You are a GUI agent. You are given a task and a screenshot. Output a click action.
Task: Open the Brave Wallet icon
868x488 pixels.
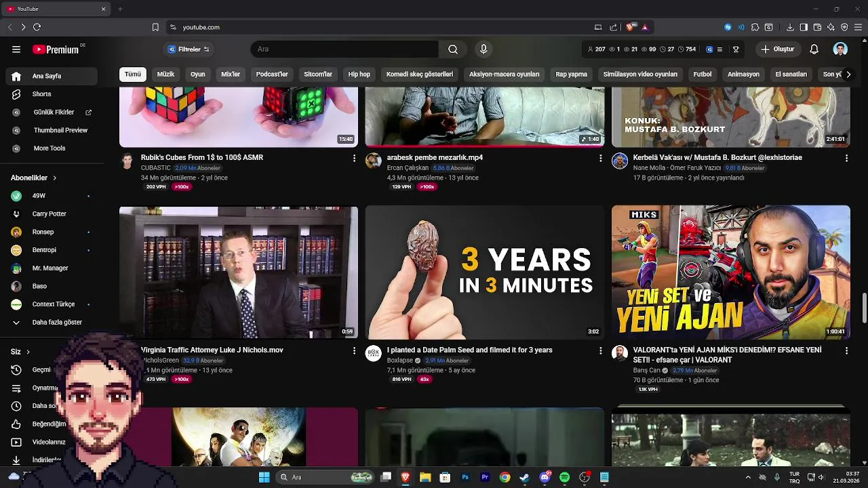[x=817, y=27]
